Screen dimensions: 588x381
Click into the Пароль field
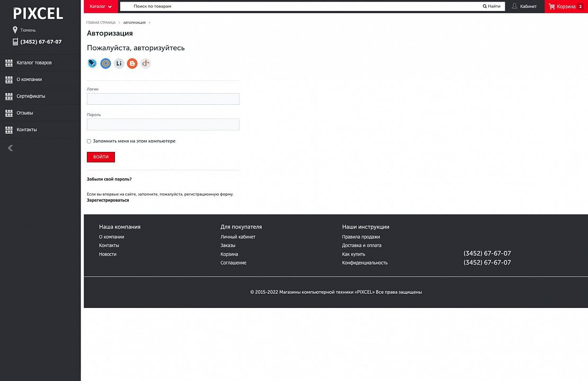(163, 124)
